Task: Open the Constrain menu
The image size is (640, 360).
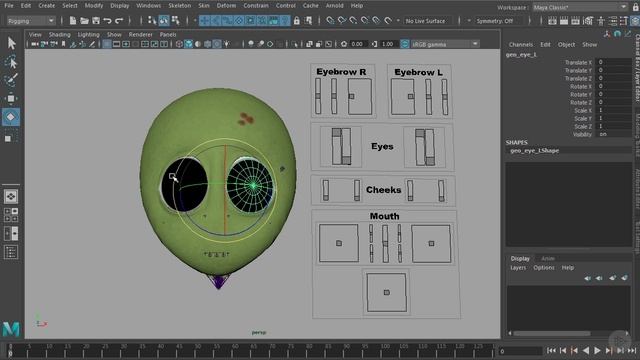Action: [256, 6]
